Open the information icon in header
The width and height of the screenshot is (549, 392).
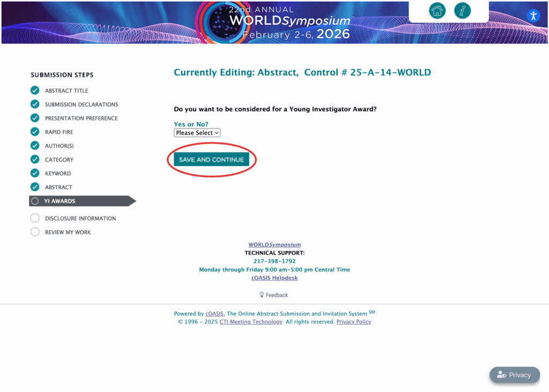[462, 11]
